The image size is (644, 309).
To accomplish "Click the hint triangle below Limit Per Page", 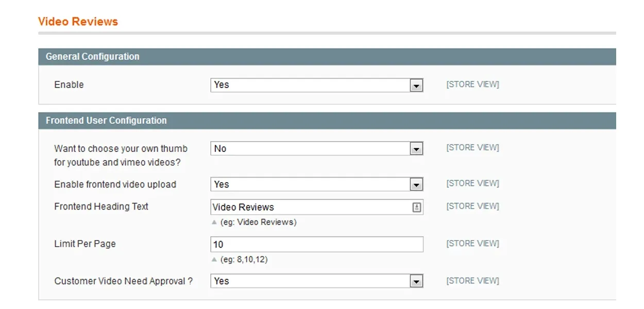I will pos(214,260).
